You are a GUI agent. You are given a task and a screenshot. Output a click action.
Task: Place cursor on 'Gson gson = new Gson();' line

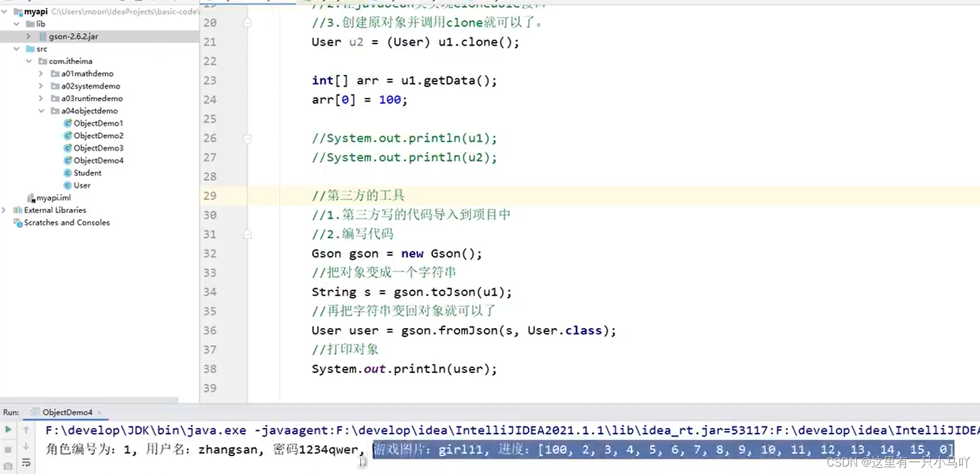pyautogui.click(x=397, y=253)
